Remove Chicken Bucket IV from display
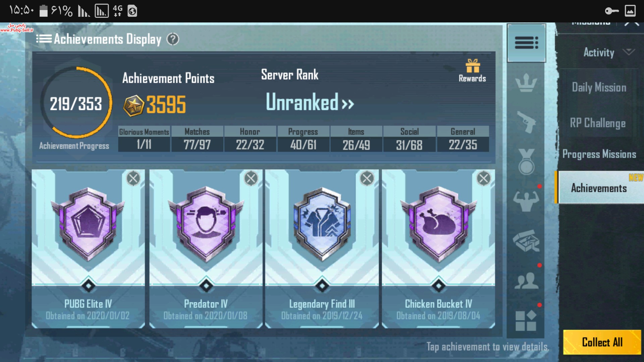This screenshot has height=362, width=644. pyautogui.click(x=483, y=178)
